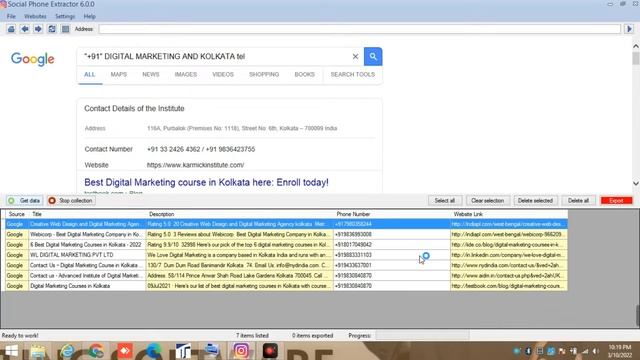640x360 pixels.
Task: Select Digital Marketing Courses in Kolkata row
Action: [x=287, y=286]
